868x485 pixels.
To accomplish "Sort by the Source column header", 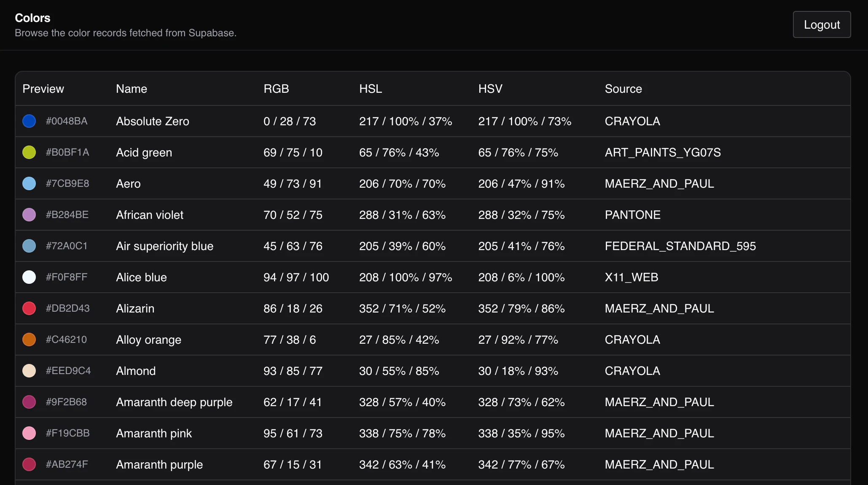I will (623, 89).
